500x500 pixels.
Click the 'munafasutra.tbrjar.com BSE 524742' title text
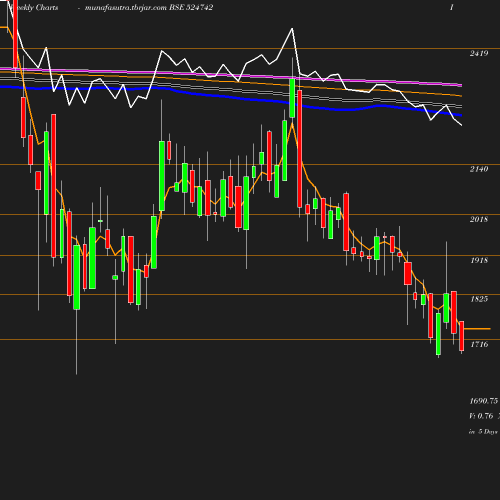[149, 8]
